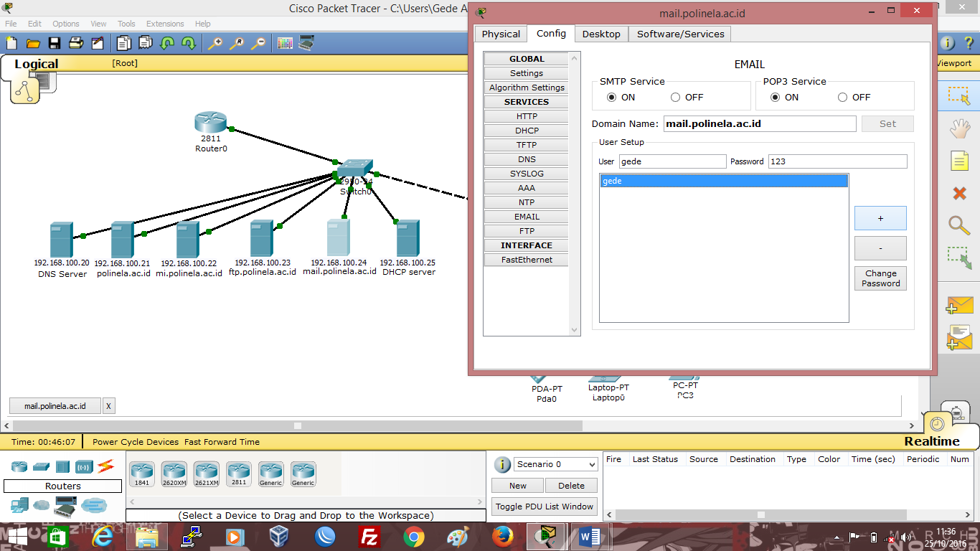Click the Password input field

837,161
